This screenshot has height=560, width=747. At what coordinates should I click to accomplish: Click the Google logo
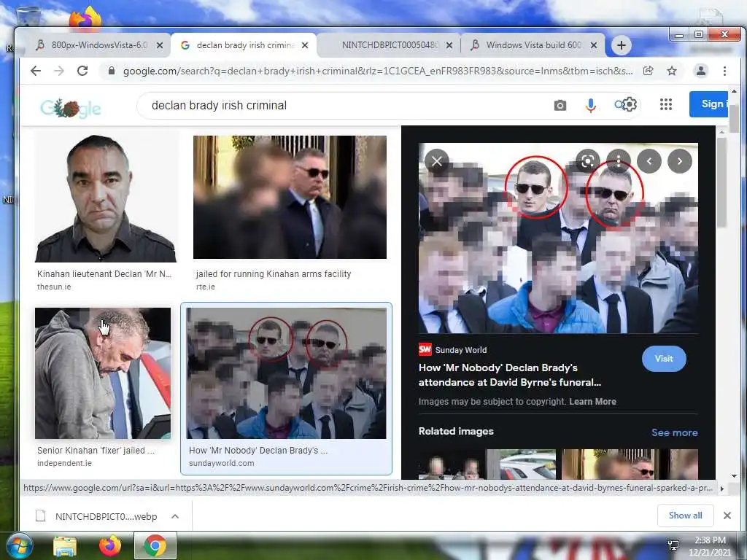[x=71, y=108]
